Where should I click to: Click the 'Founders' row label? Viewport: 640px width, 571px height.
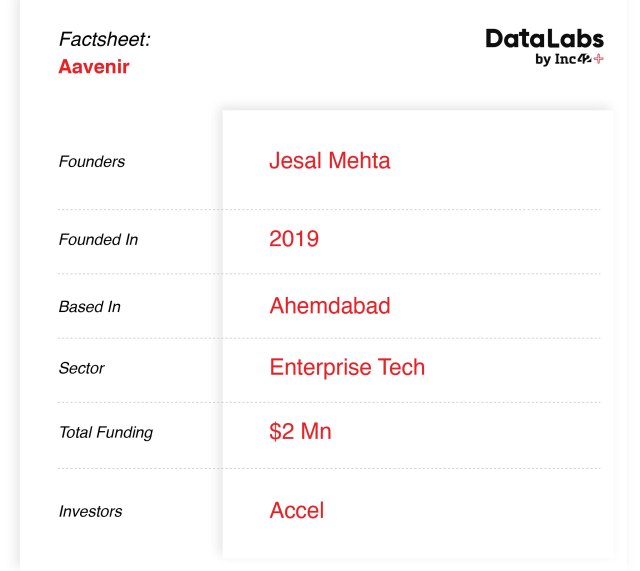pos(92,162)
